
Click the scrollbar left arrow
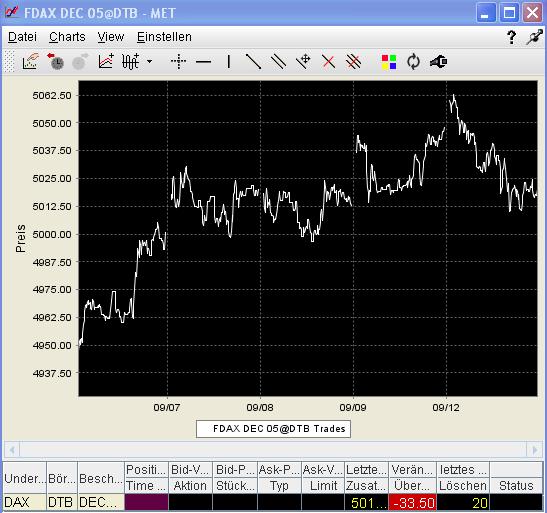pyautogui.click(x=12, y=450)
